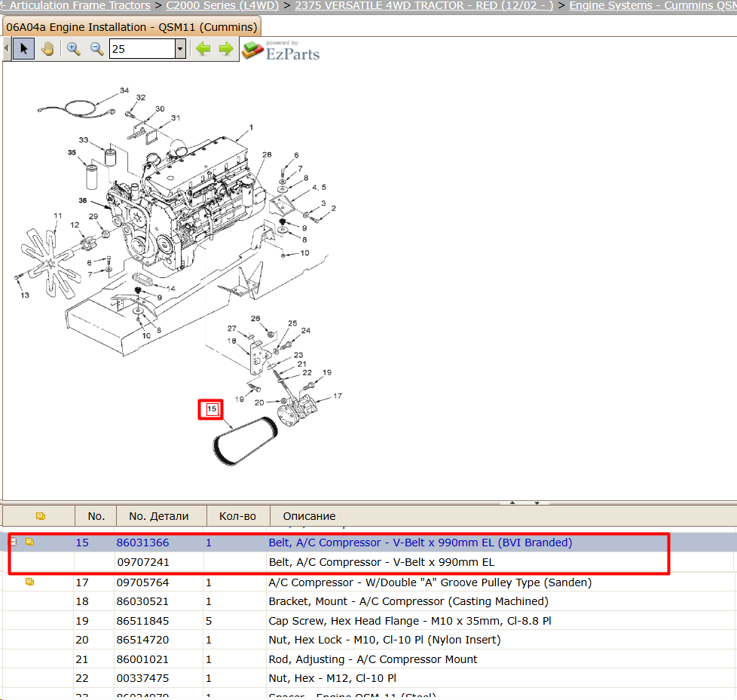Collapse toolbar with left triangle handle
Viewport: 737px width, 700px height.
coord(6,49)
